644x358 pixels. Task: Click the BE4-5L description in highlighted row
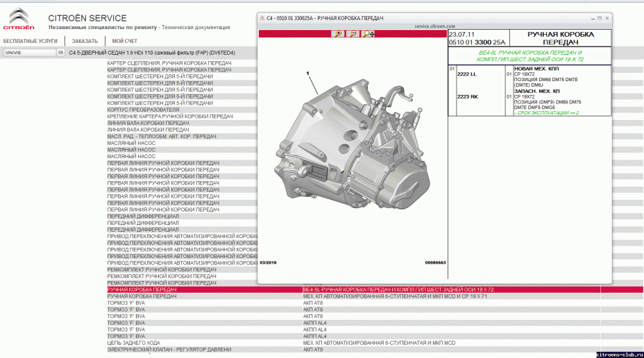pyautogui.click(x=398, y=289)
